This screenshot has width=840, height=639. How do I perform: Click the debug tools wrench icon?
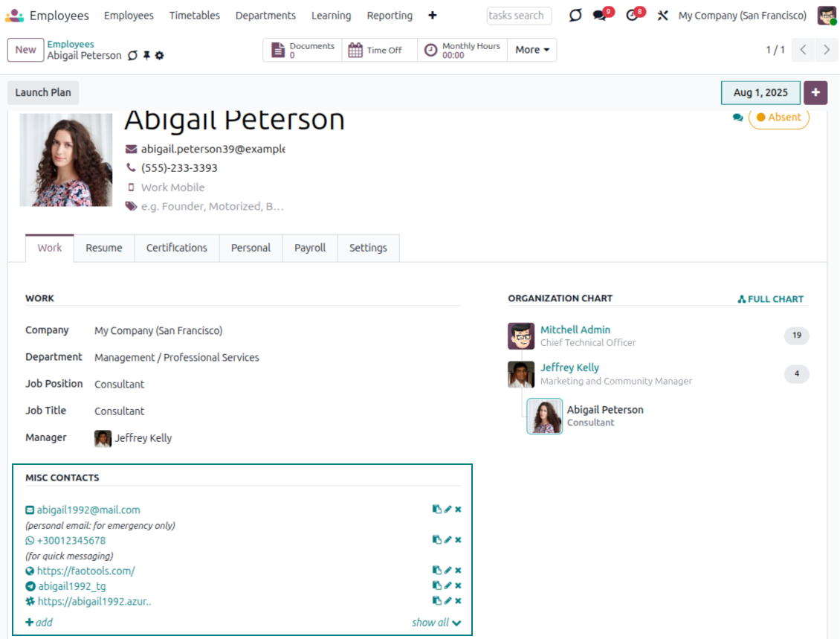[x=662, y=16]
